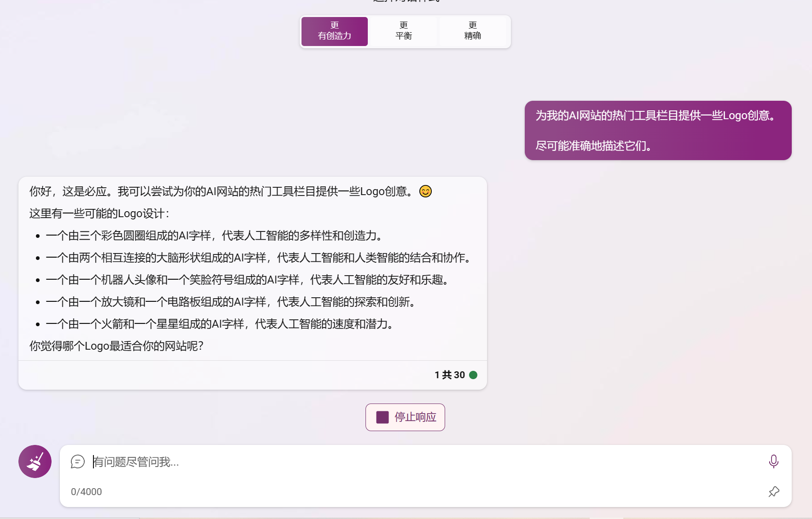Click the new topic broom icon
The image size is (812, 519).
click(x=35, y=461)
